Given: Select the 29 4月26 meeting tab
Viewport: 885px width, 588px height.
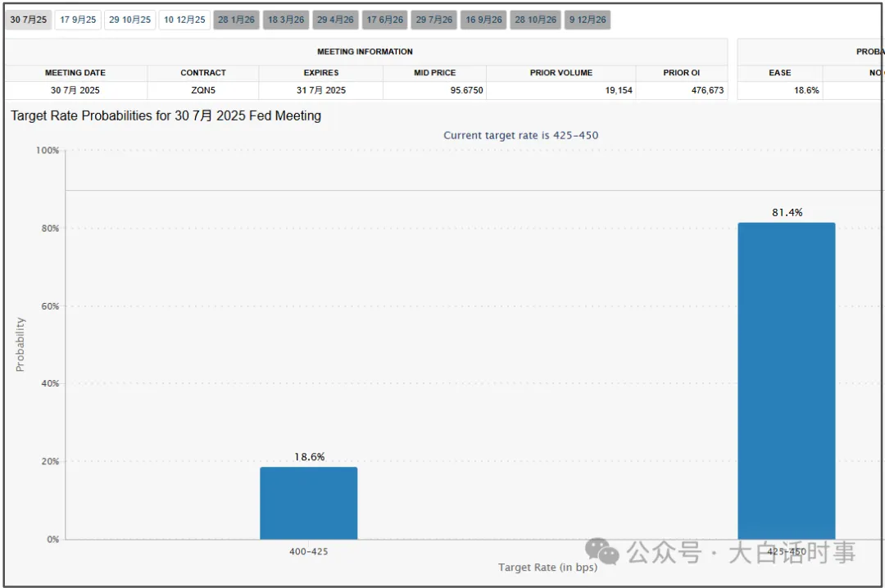Looking at the screenshot, I should pyautogui.click(x=335, y=20).
